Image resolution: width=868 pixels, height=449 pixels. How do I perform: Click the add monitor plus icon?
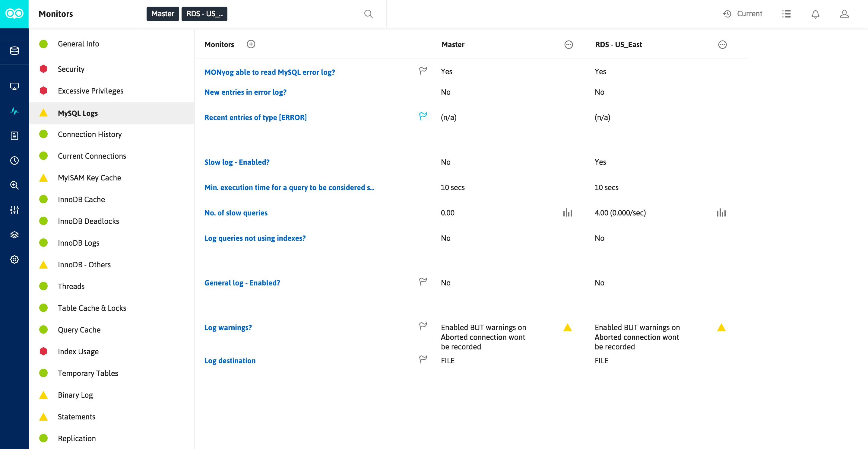251,44
